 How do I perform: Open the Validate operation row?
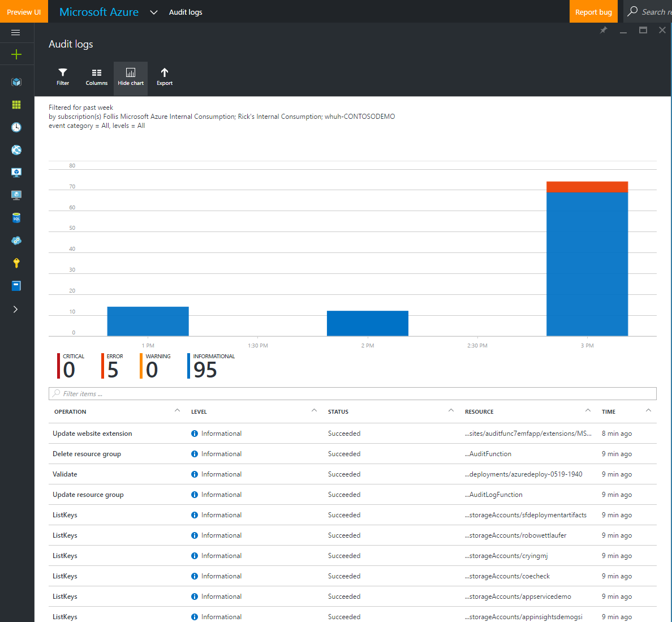[352, 474]
